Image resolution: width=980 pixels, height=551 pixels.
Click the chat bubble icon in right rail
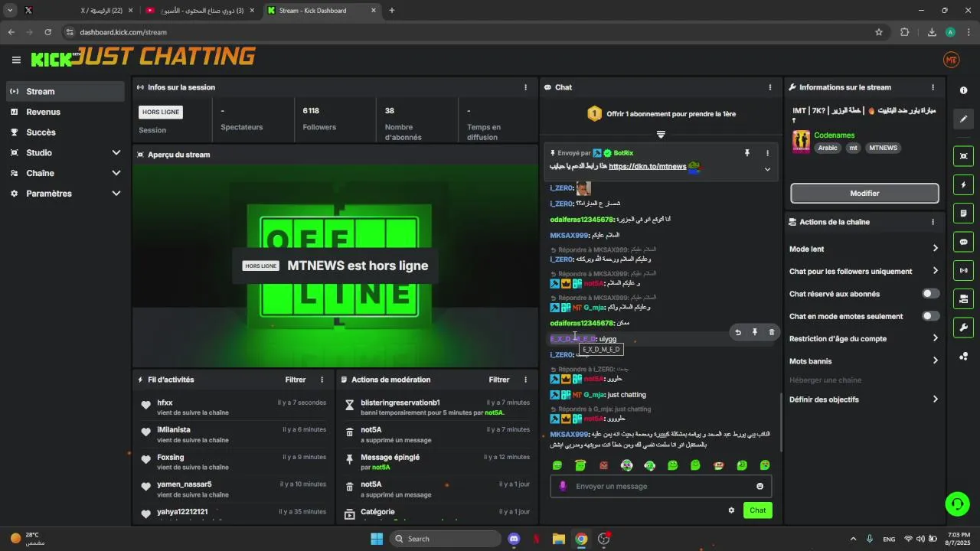[x=963, y=242]
